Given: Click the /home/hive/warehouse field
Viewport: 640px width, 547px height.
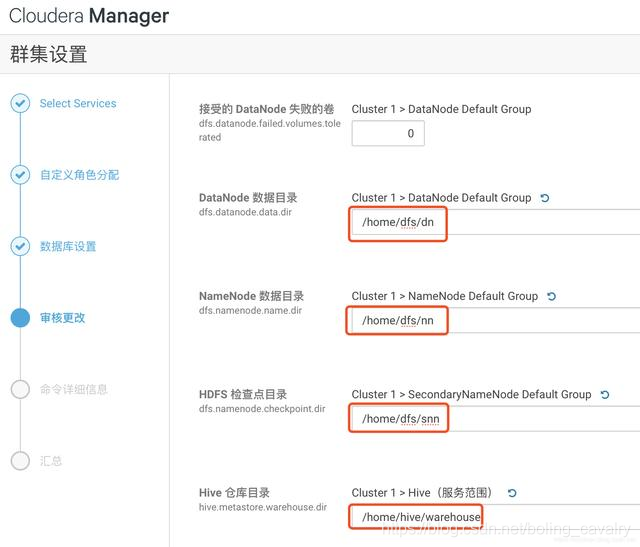Looking at the screenshot, I should point(496,517).
